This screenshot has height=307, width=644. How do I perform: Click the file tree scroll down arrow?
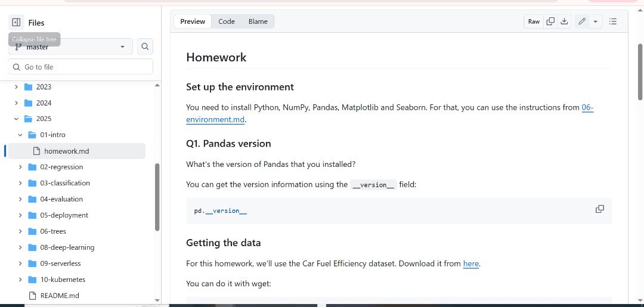157,300
